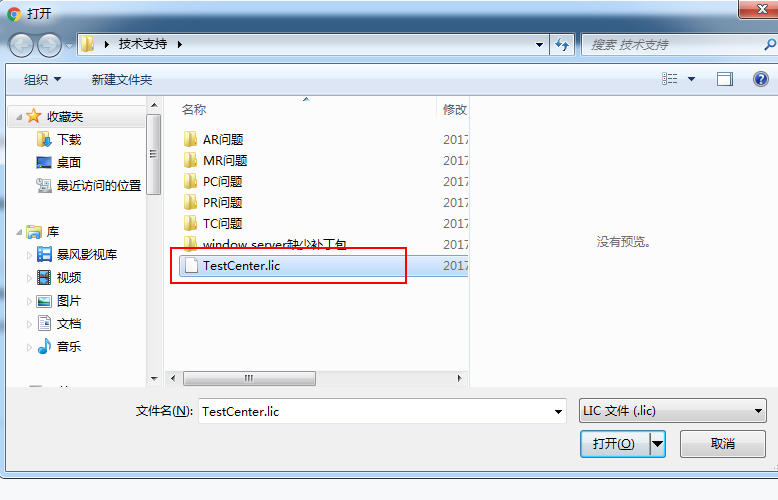Image resolution: width=778 pixels, height=500 pixels.
Task: Click the Forward navigation arrow button
Action: pyautogui.click(x=49, y=45)
